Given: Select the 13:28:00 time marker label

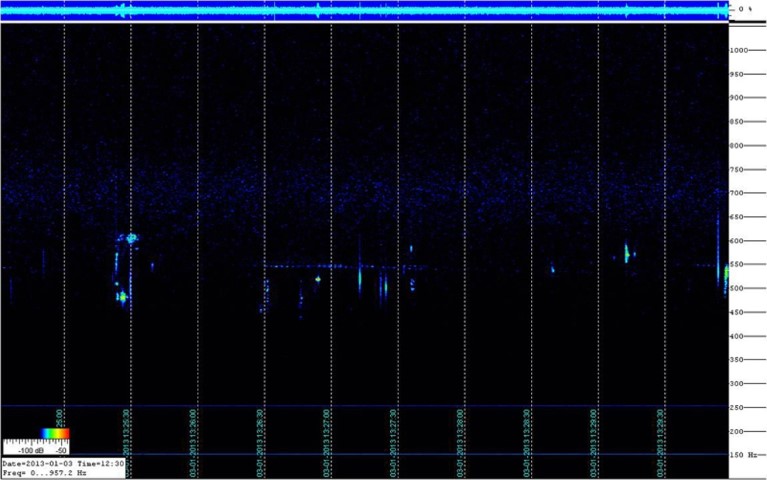Looking at the screenshot, I should (x=460, y=444).
